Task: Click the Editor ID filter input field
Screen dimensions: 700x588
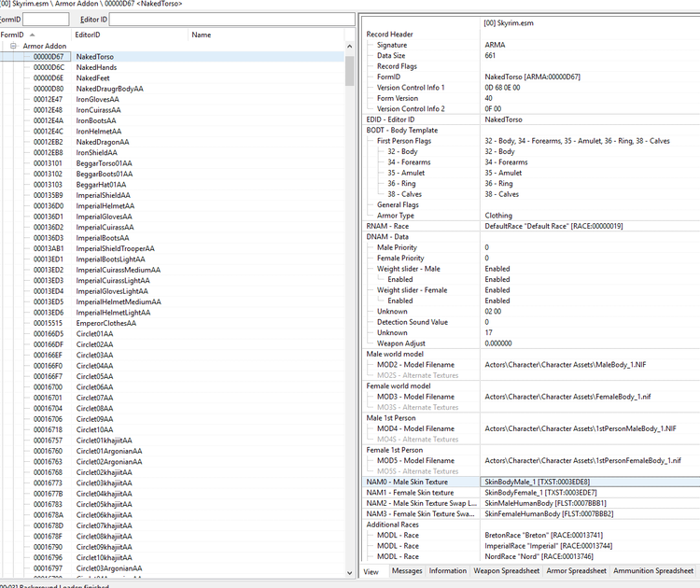Action: point(232,20)
